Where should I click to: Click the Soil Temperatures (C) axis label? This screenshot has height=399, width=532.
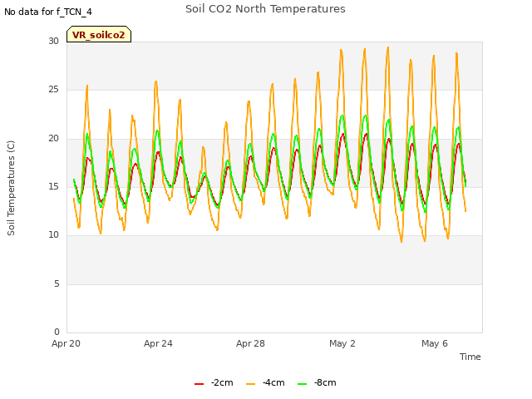(x=11, y=188)
